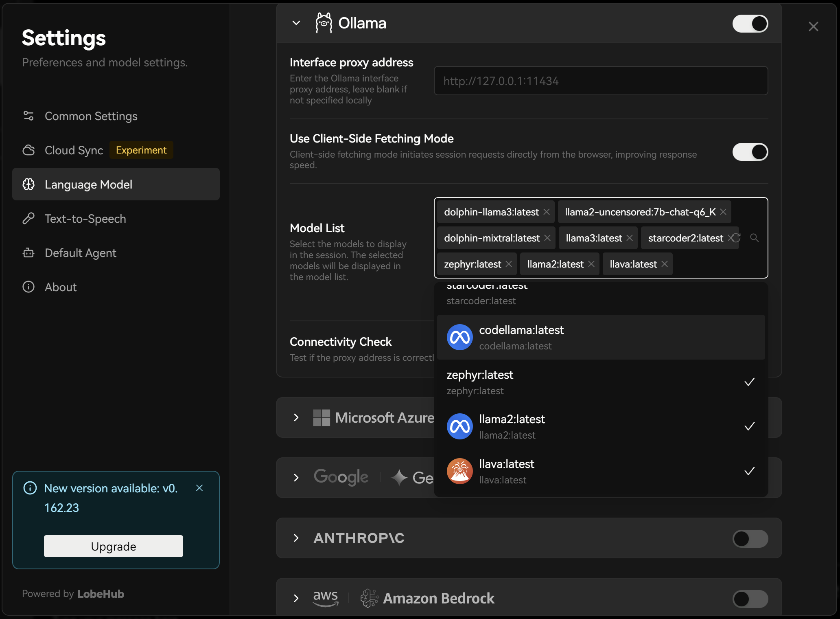Click the Google logo
This screenshot has width=840, height=619.
pos(341,477)
